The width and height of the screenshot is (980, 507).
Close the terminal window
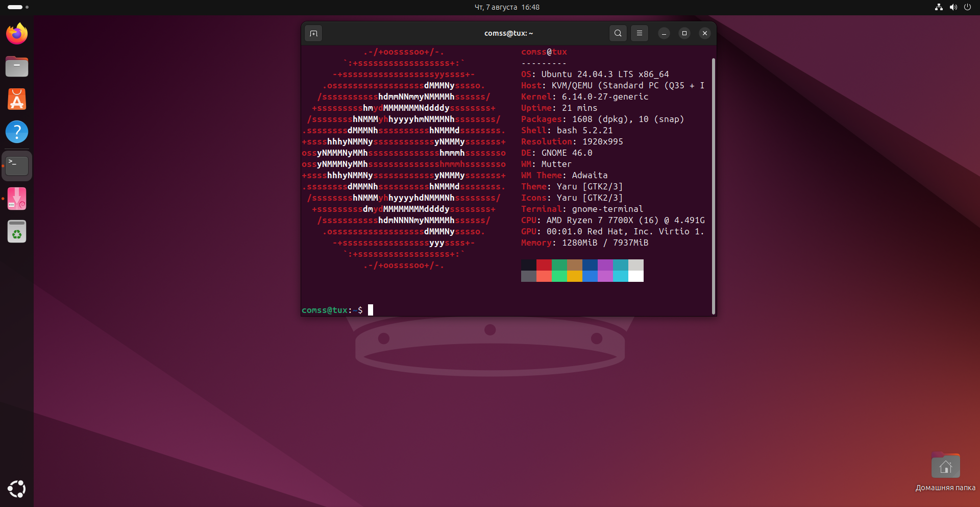point(705,33)
